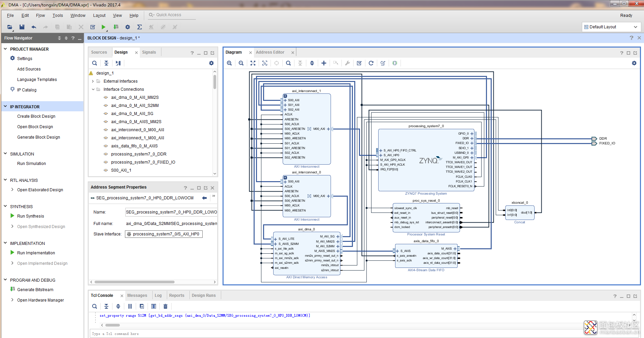The height and width of the screenshot is (338, 644).
Task: Optimize routing icon in diagram toolbar
Action: pyautogui.click(x=383, y=63)
